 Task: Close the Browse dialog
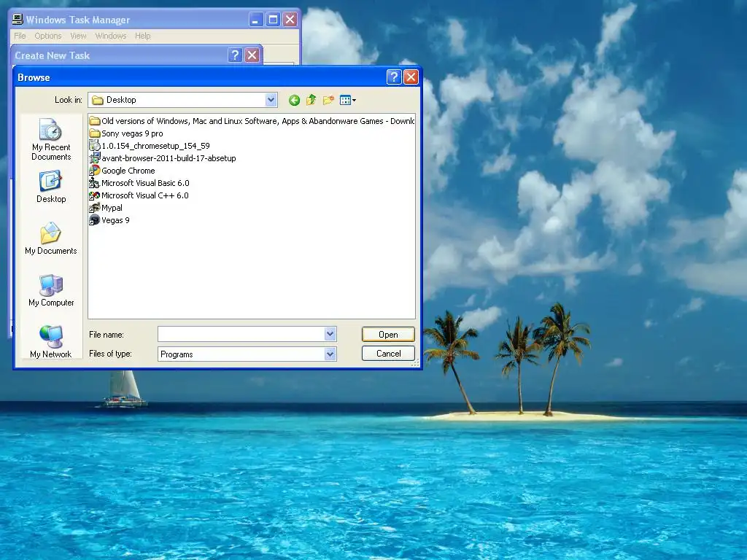pos(411,77)
